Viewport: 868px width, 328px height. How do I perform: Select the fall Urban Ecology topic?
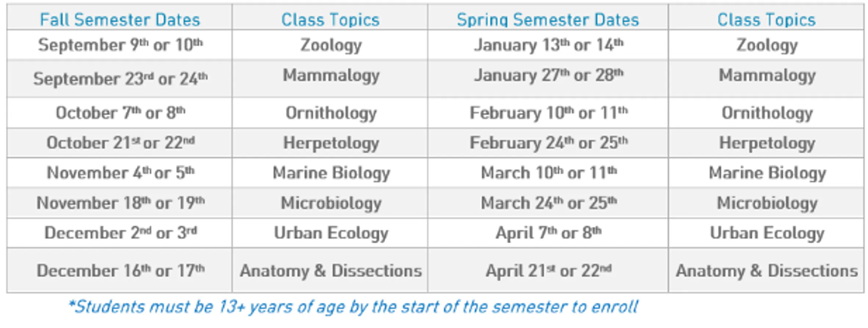[331, 233]
